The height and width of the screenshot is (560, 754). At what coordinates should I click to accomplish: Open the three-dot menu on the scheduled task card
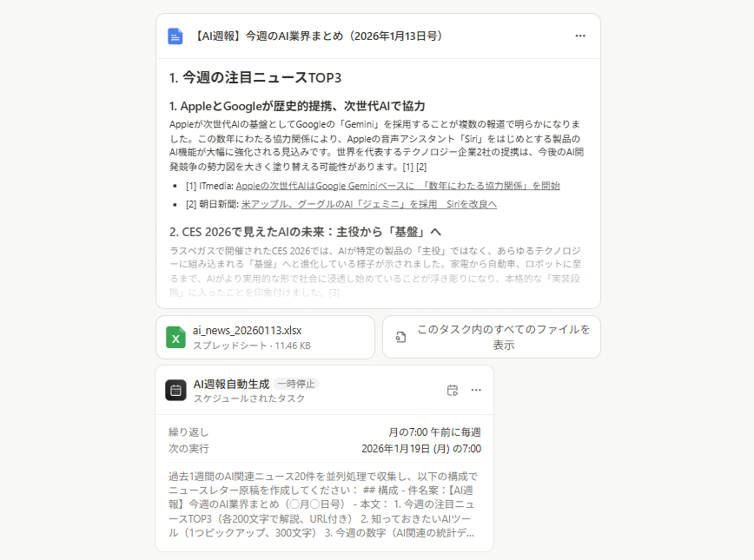(476, 390)
